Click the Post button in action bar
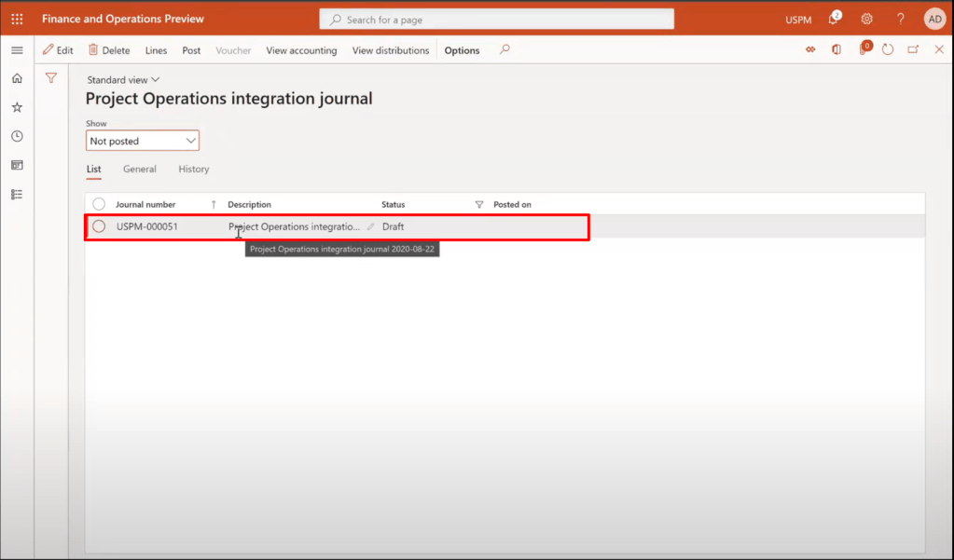Image resolution: width=954 pixels, height=560 pixels. pos(191,50)
